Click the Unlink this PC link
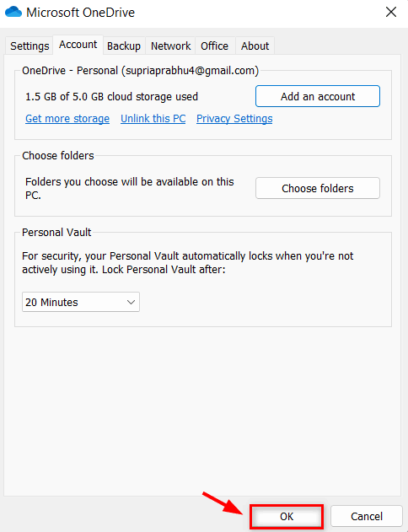This screenshot has width=408, height=532. [x=153, y=118]
